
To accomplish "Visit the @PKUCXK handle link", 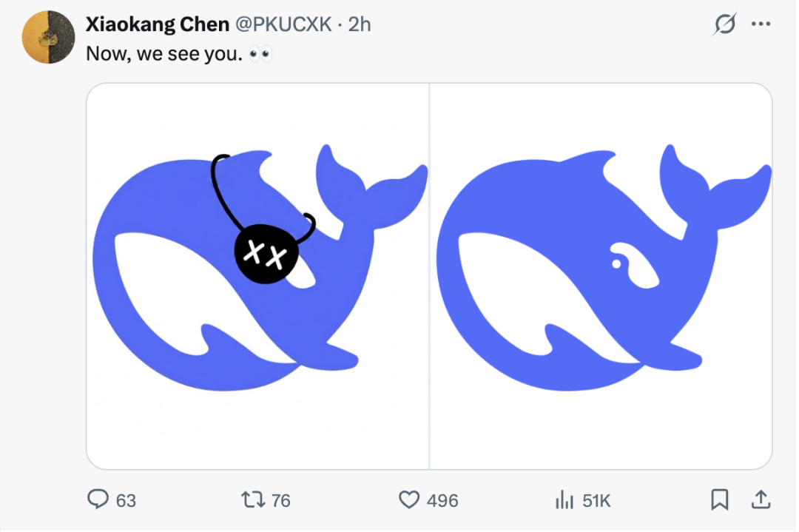I will click(283, 24).
